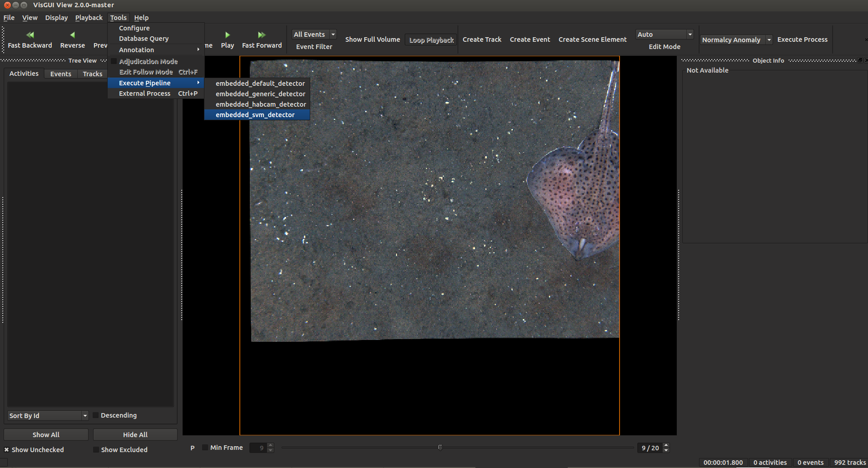Click the 0 activities status entry

point(770,463)
